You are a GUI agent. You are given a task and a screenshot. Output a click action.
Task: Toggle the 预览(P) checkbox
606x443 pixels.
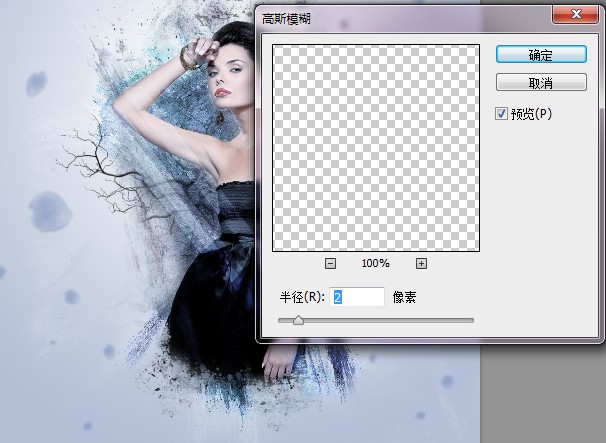pos(501,114)
